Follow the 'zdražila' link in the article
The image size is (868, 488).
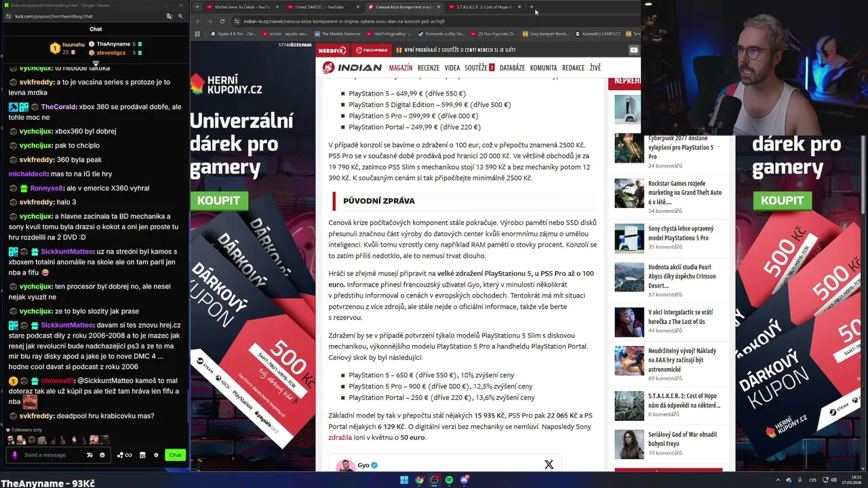[340, 438]
